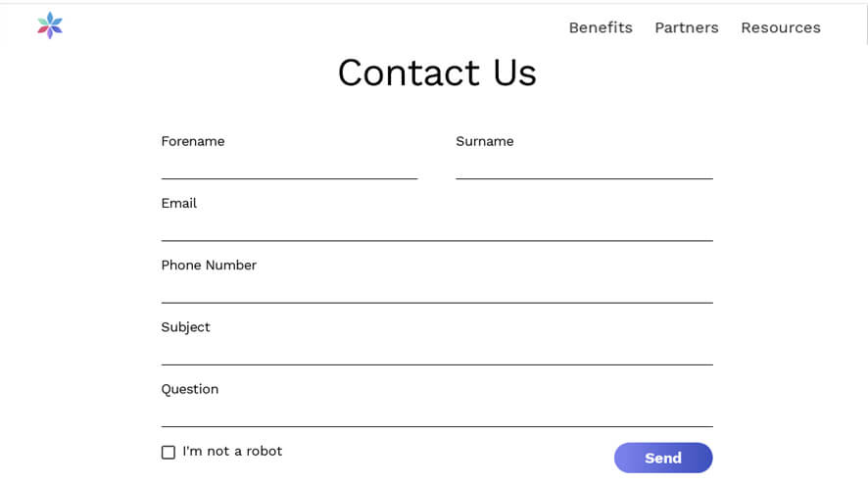868x485 pixels.
Task: Focus the Phone Number input field
Action: click(x=436, y=290)
